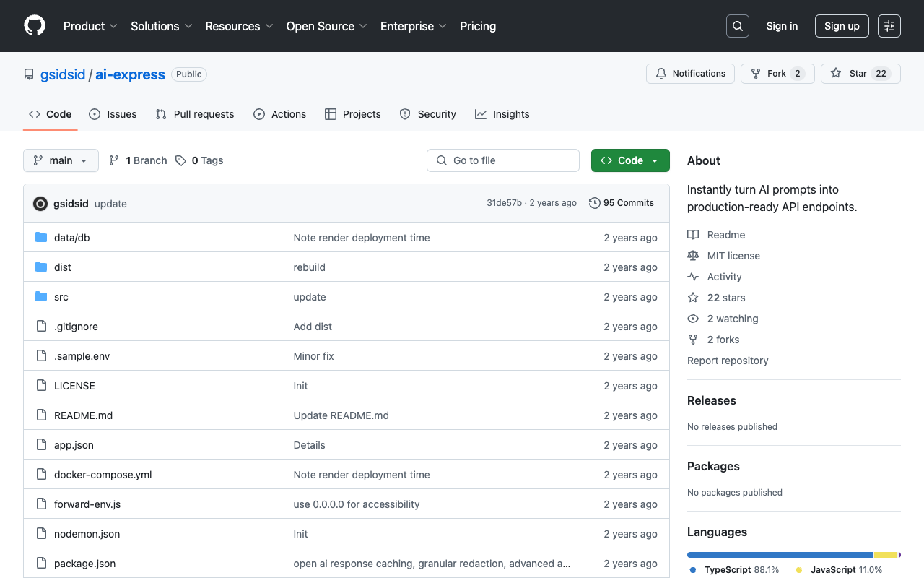The height and width of the screenshot is (578, 924).
Task: Expand the Solutions menu
Action: click(x=162, y=26)
